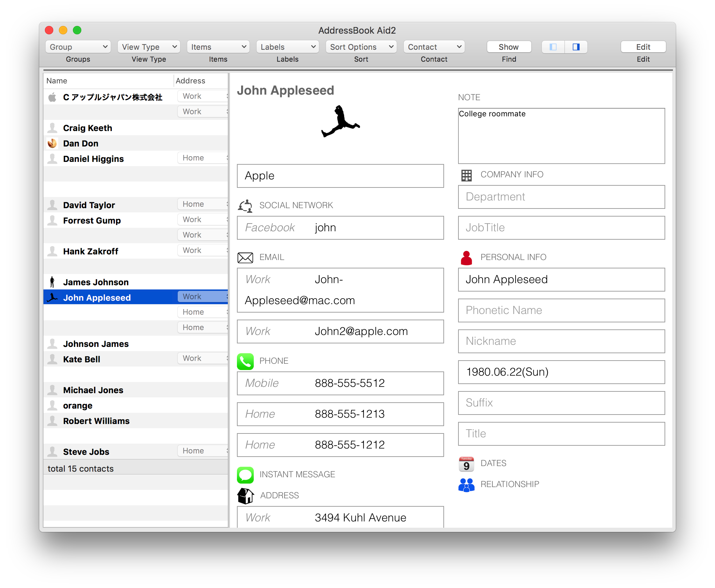Open the Group dropdown
The width and height of the screenshot is (715, 588).
coord(78,47)
